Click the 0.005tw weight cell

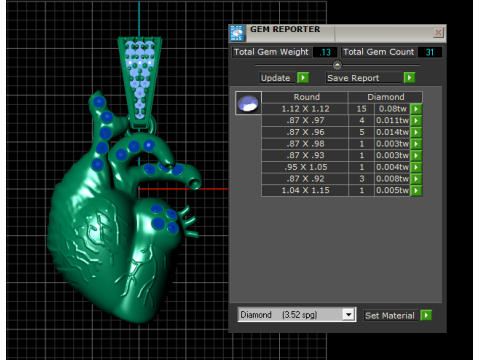(392, 190)
